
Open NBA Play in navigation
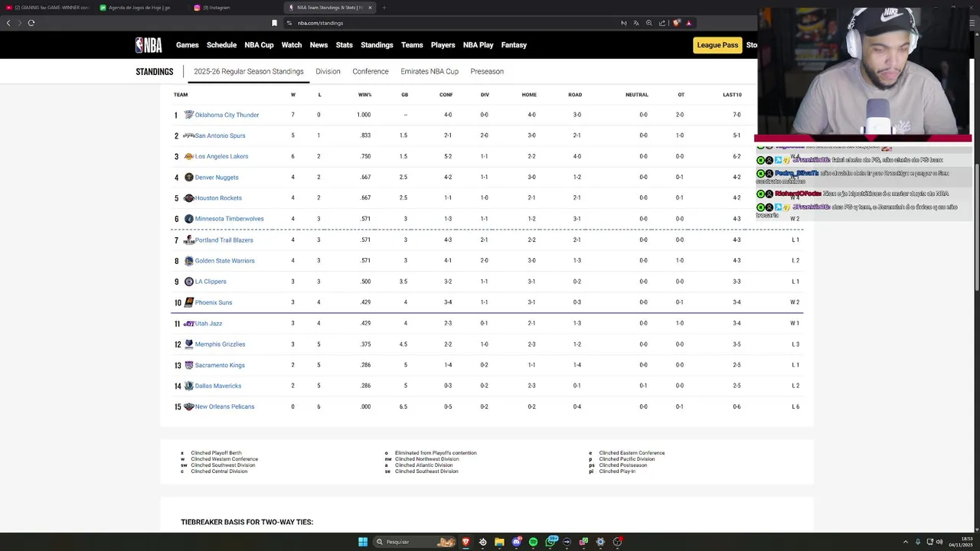point(479,45)
